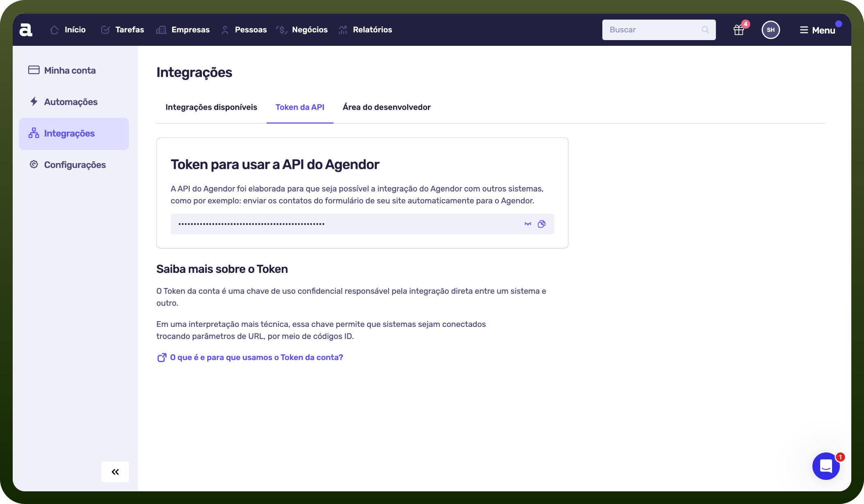
Task: Open Tarefas in top navigation
Action: [x=122, y=30]
